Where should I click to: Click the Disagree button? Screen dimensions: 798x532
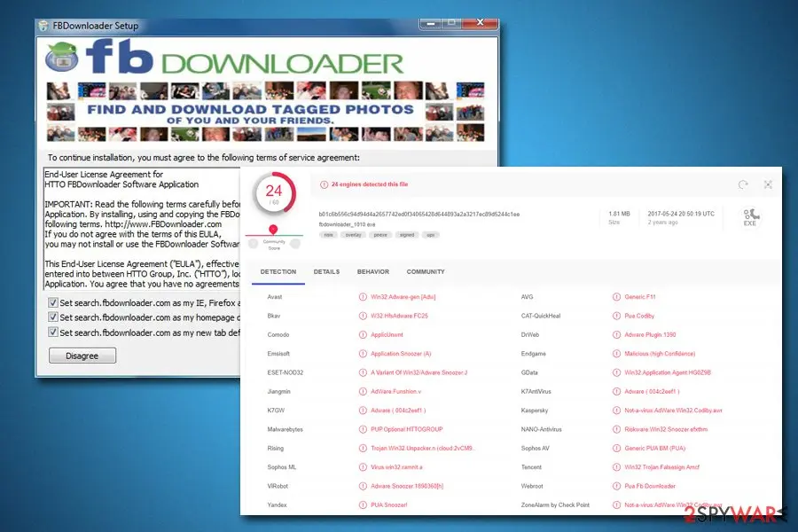tap(82, 356)
